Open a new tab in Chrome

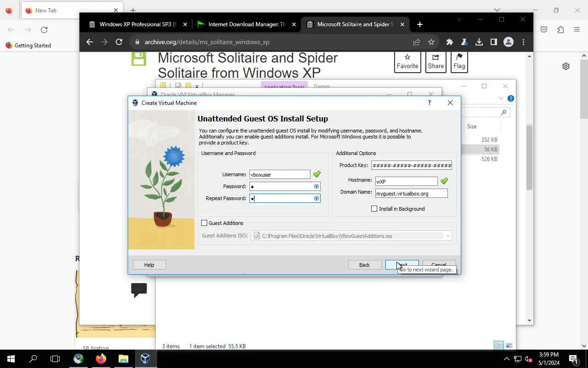tap(419, 24)
